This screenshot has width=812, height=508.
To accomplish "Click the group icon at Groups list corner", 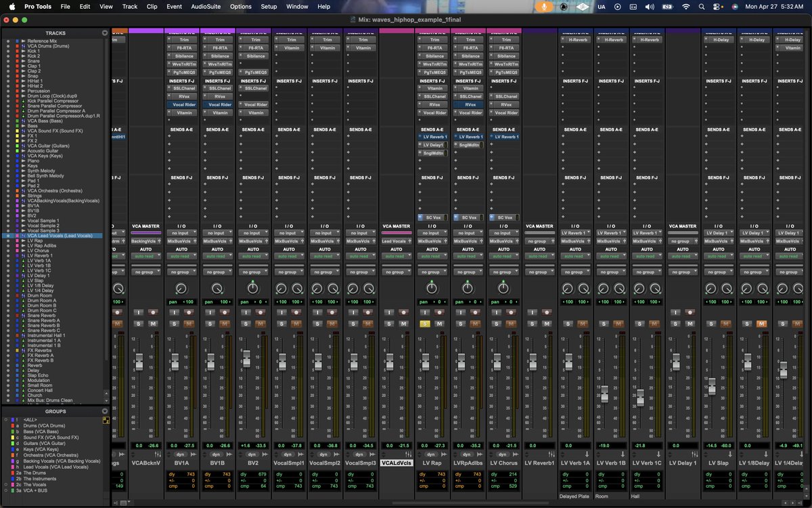I will [106, 420].
